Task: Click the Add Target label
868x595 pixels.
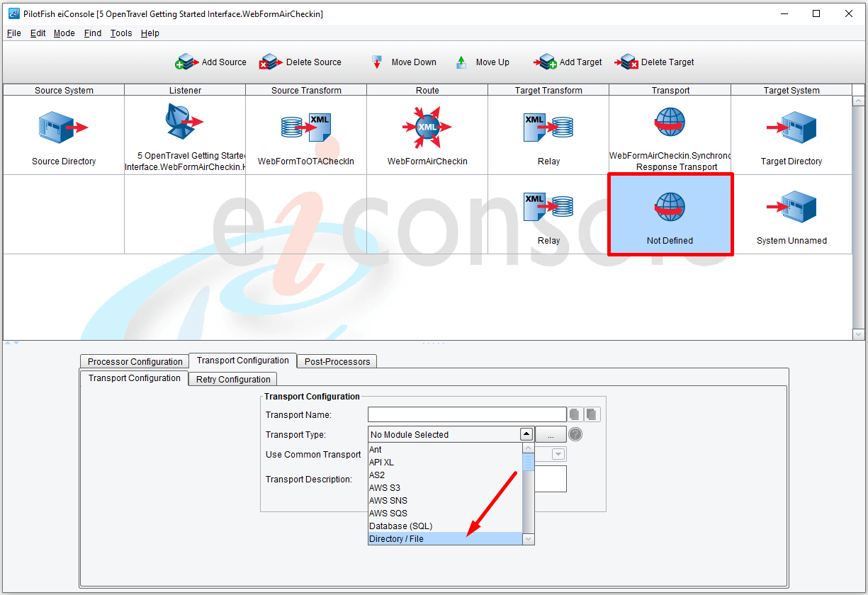Action: [x=580, y=62]
